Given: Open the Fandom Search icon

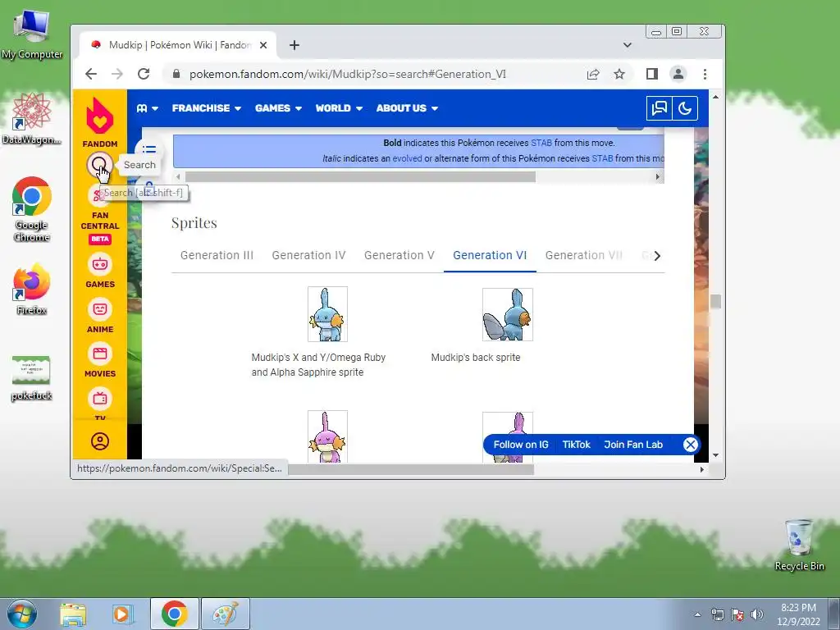Looking at the screenshot, I should [99, 165].
